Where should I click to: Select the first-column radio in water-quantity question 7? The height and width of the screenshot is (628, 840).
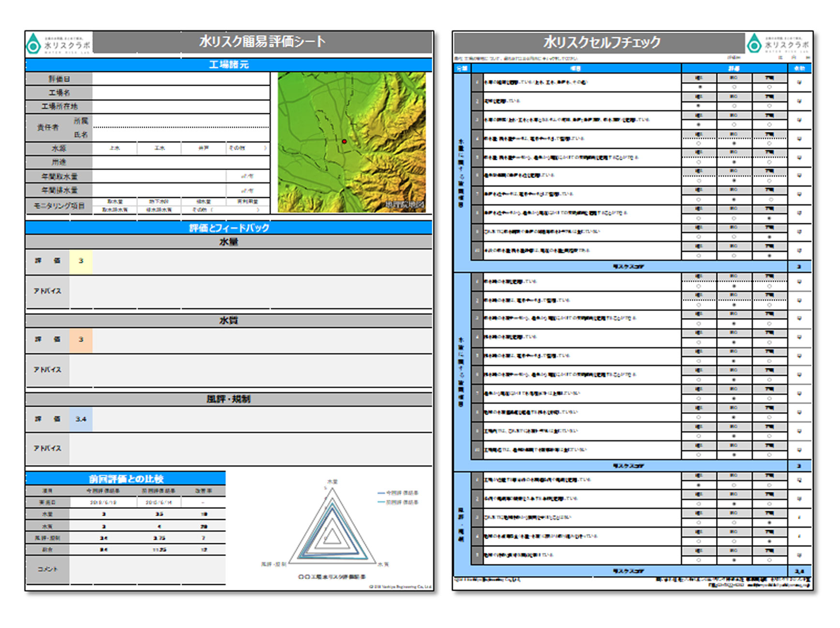(x=699, y=199)
